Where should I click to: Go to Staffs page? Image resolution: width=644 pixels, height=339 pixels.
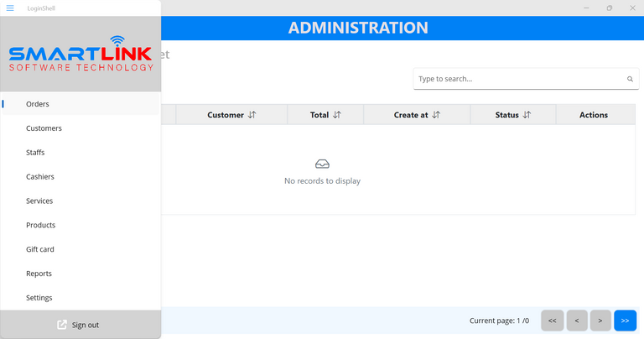click(35, 153)
